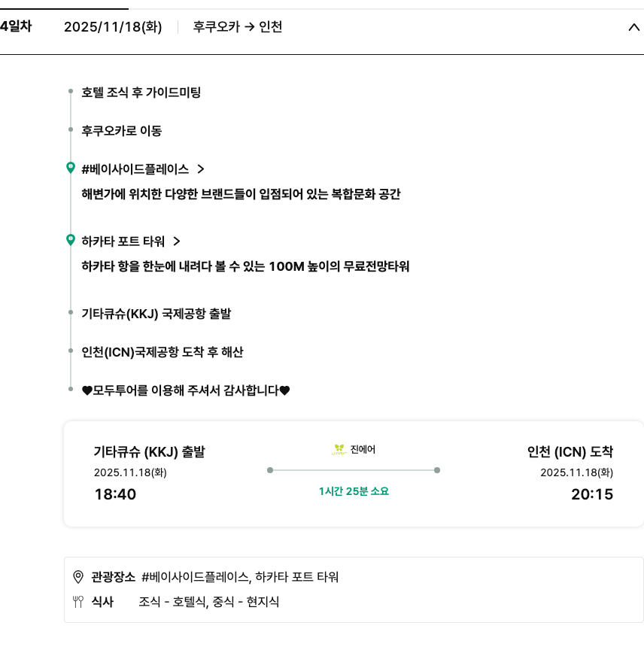Click the 후쿠오카 → 인천 route heading
644x653 pixels.
[238, 27]
